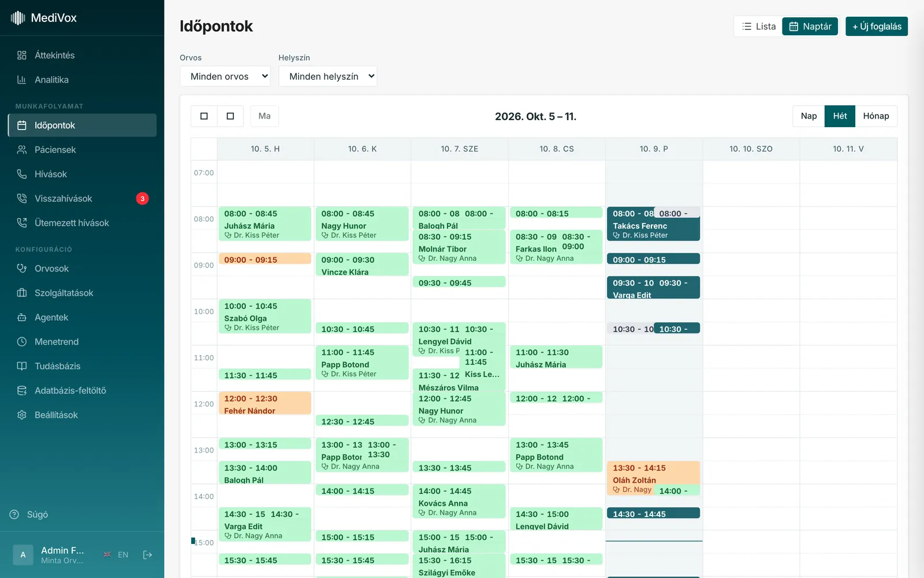Open Szilágyi Emőke appointment
Viewport: 924px width, 578px height.
click(459, 566)
